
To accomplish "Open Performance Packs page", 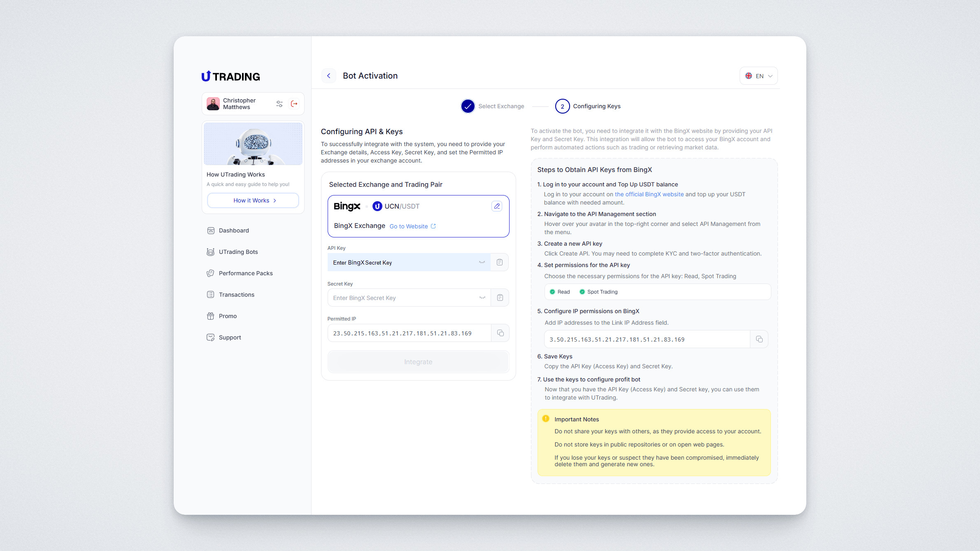I will point(245,274).
